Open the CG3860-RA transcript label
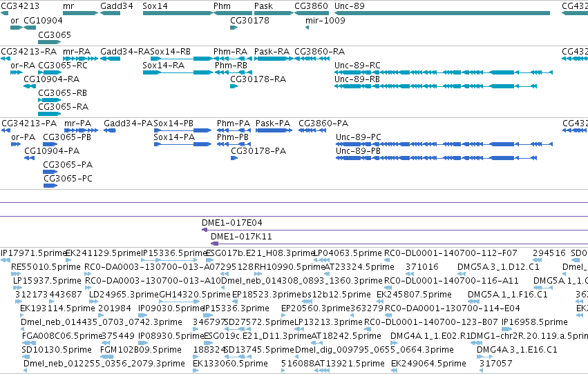Image resolution: width=588 pixels, height=374 pixels. (x=319, y=51)
